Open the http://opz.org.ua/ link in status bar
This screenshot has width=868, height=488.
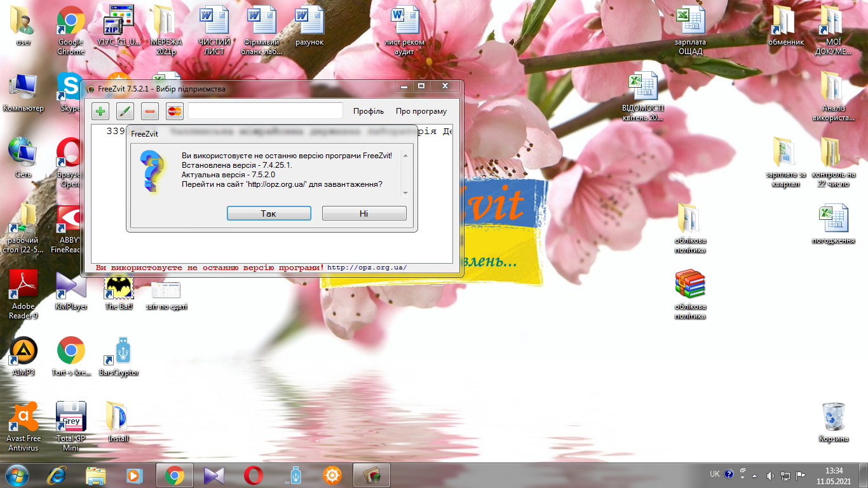pos(367,268)
